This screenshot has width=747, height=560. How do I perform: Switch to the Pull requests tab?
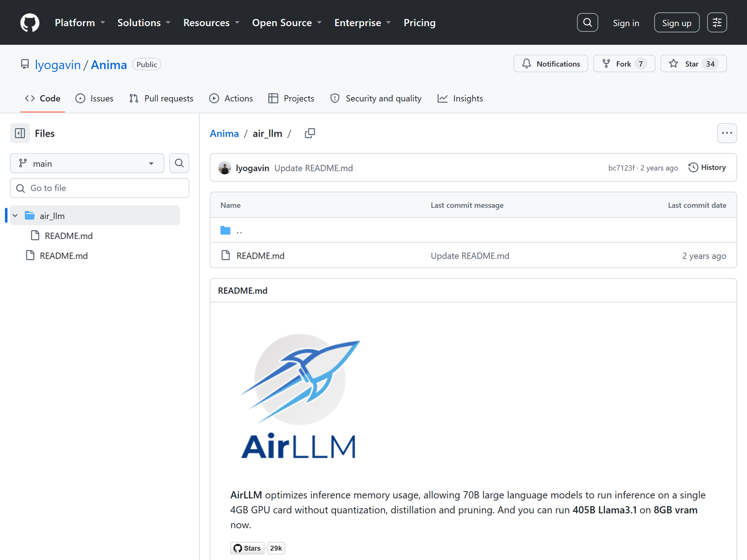(161, 98)
